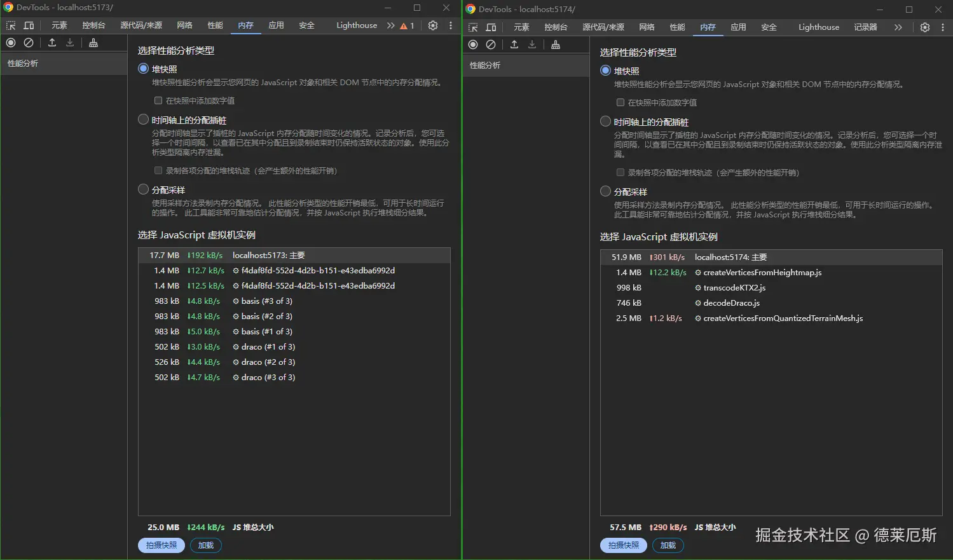Select transcodeKTX2.js VM instance
Screen dimensions: 953x560
coord(771,288)
